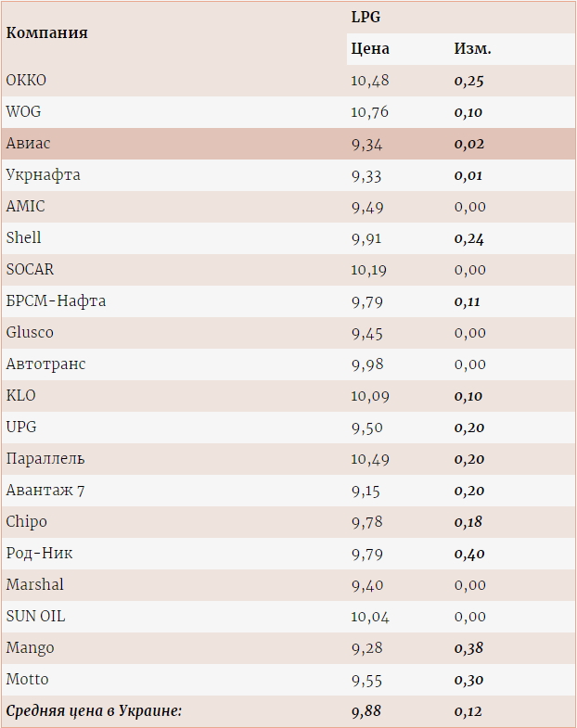
Task: Select Средняя цена в Украине row
Action: [288, 711]
